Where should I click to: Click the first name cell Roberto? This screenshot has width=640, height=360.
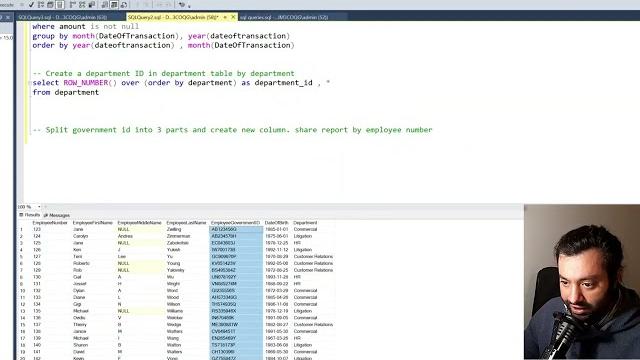81,263
